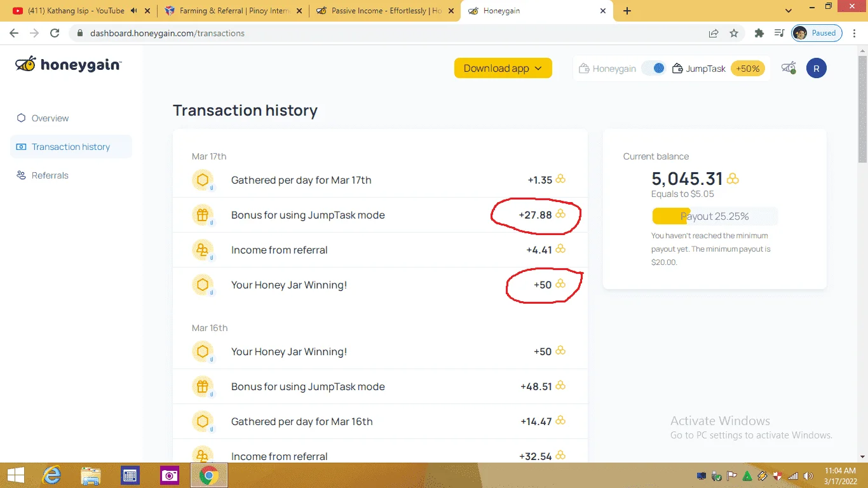868x488 pixels.
Task: Click the Mar 17th Honey Jar Winning icon
Action: point(203,285)
